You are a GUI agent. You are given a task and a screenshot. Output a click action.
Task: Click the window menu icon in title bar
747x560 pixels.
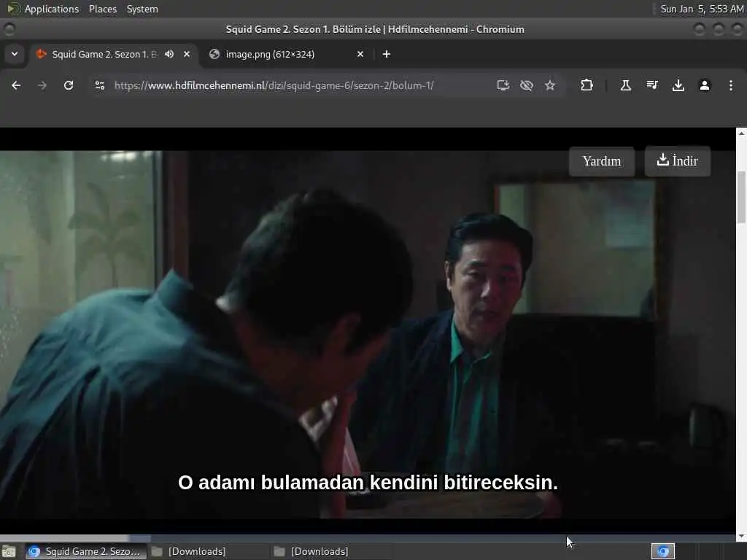(x=9, y=29)
